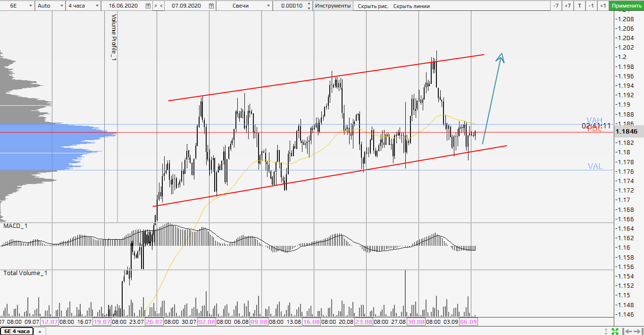Toggle Скрыть рис. to hide drawings
Screen dimensions: 644x335
(373, 6)
